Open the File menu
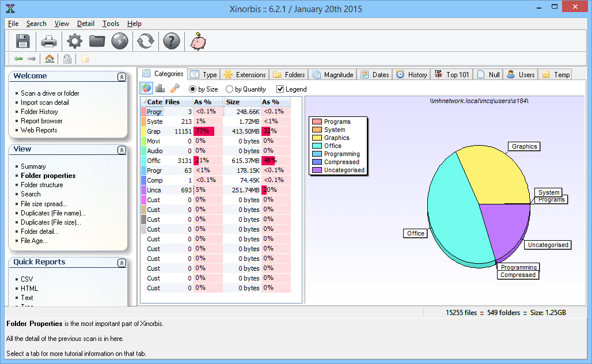Screen dimensions: 592x364 (x=13, y=24)
